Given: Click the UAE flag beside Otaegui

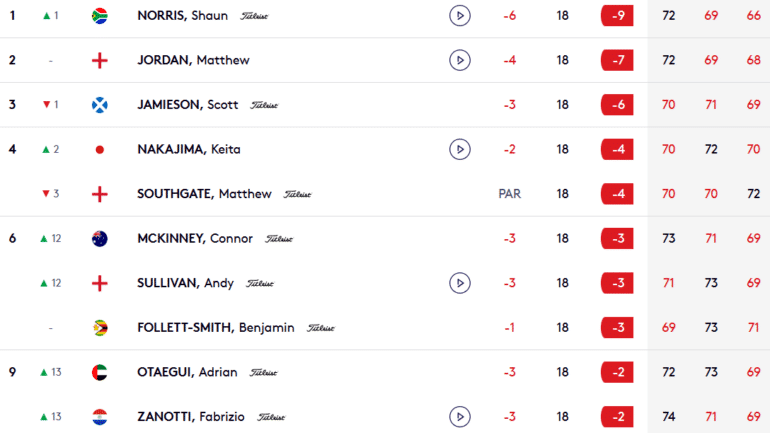Looking at the screenshot, I should click(x=100, y=373).
